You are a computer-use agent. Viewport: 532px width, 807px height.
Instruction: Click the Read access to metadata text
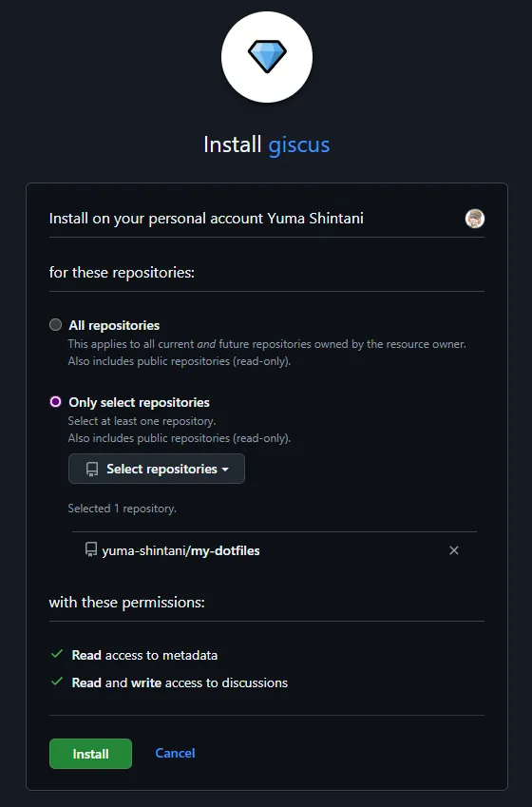tap(144, 655)
